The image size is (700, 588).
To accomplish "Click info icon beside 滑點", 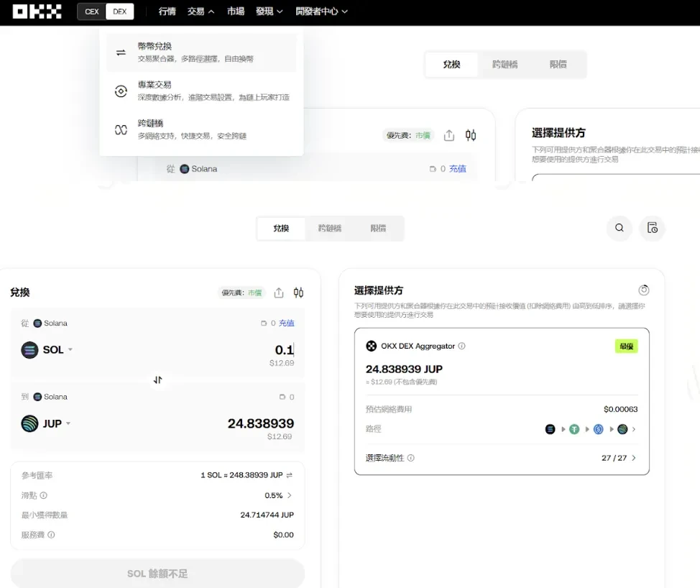I will (44, 495).
